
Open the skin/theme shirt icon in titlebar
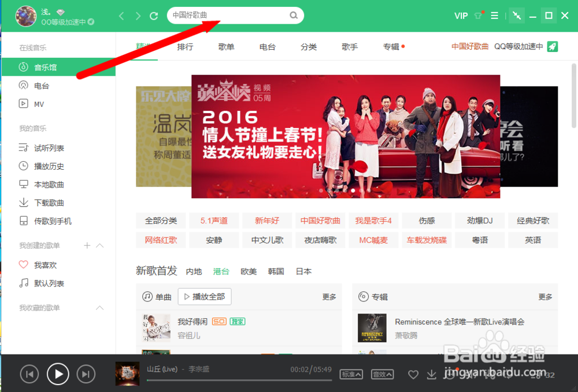(x=477, y=16)
